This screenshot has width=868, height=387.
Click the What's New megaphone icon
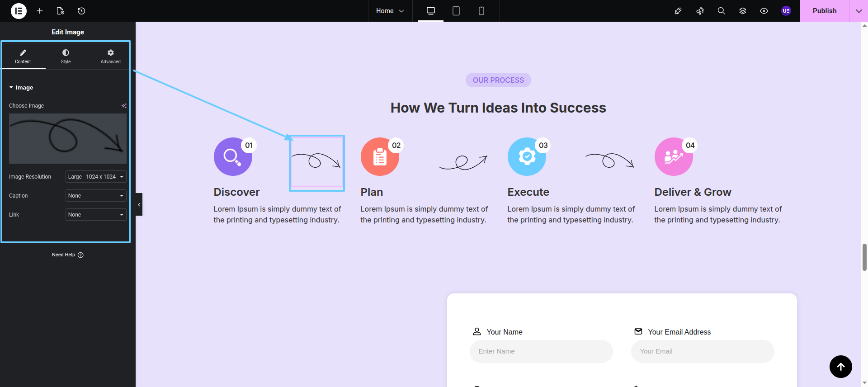700,11
